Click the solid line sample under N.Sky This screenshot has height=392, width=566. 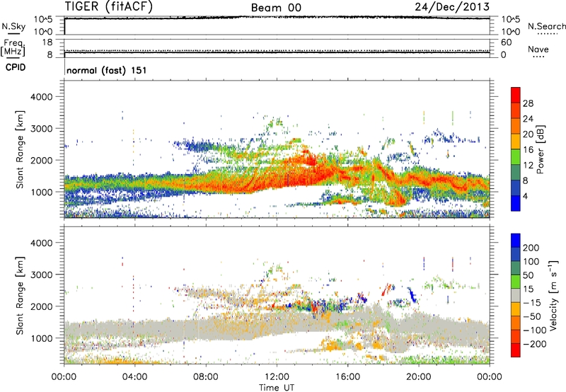click(x=13, y=33)
